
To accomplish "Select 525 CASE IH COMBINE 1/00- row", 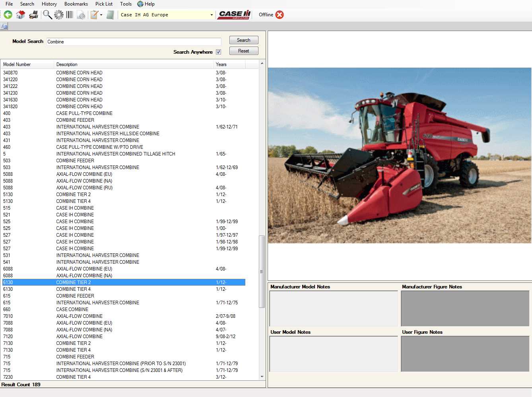I will tap(123, 228).
